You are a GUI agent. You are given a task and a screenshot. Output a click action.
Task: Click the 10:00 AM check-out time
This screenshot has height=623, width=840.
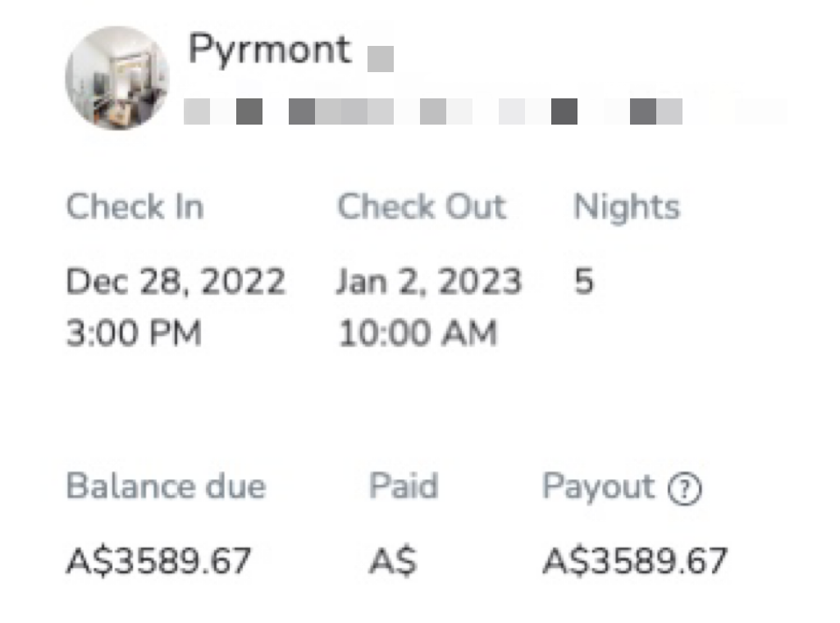click(x=418, y=333)
